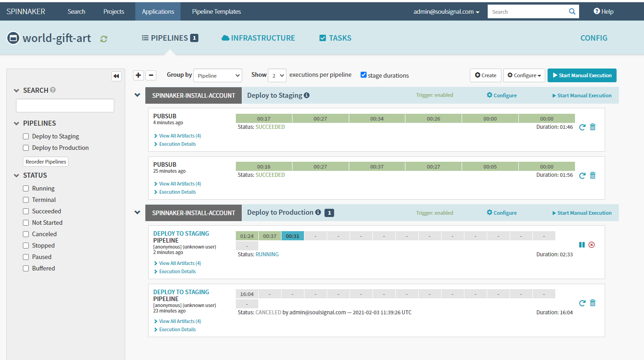Image resolution: width=644 pixels, height=360 pixels.
Task: Click the Reorder Pipelines button
Action: 46,162
